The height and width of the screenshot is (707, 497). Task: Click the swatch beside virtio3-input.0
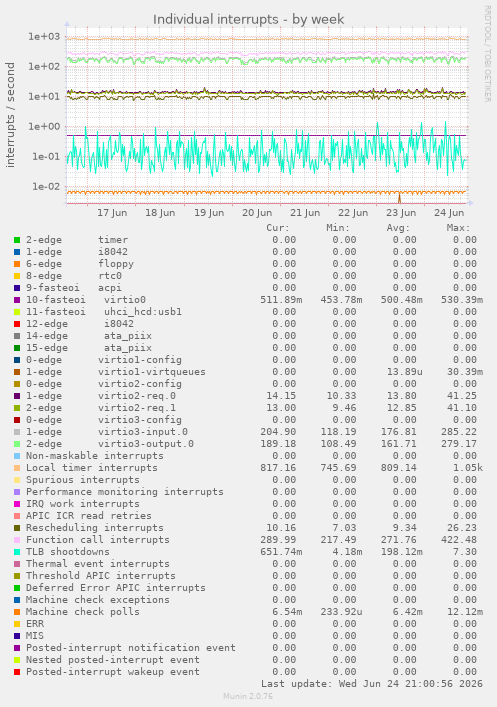[x=17, y=432]
